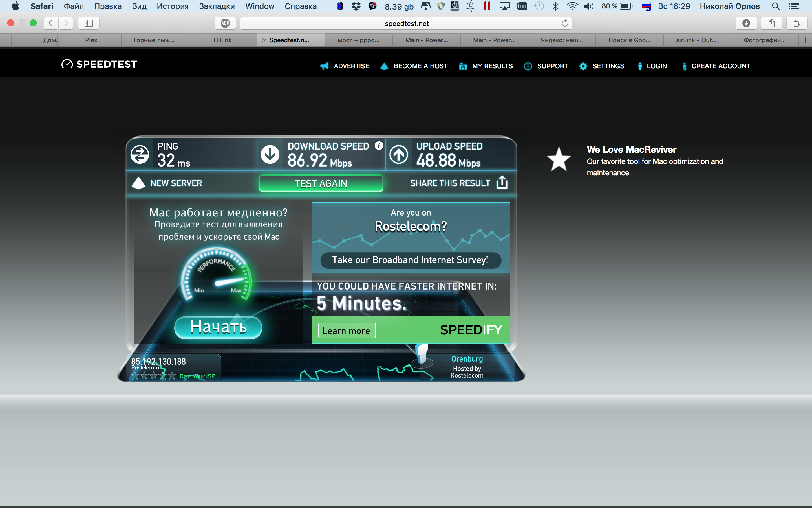Click the Начать button

coord(218,327)
